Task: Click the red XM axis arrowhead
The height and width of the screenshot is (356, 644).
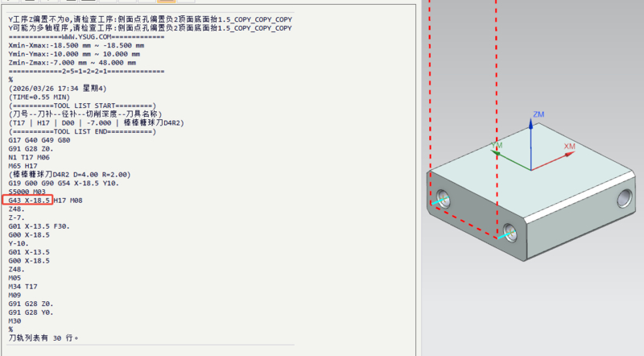Action: point(569,154)
